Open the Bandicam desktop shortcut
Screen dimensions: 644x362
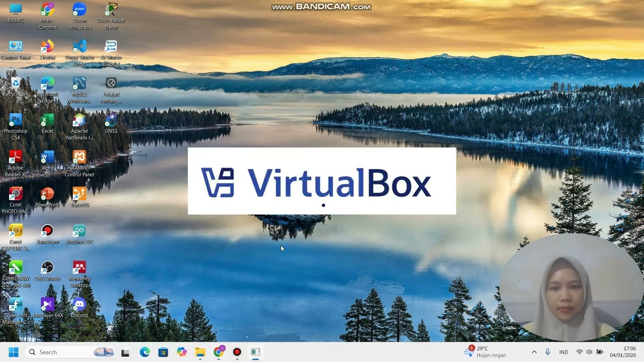(47, 234)
